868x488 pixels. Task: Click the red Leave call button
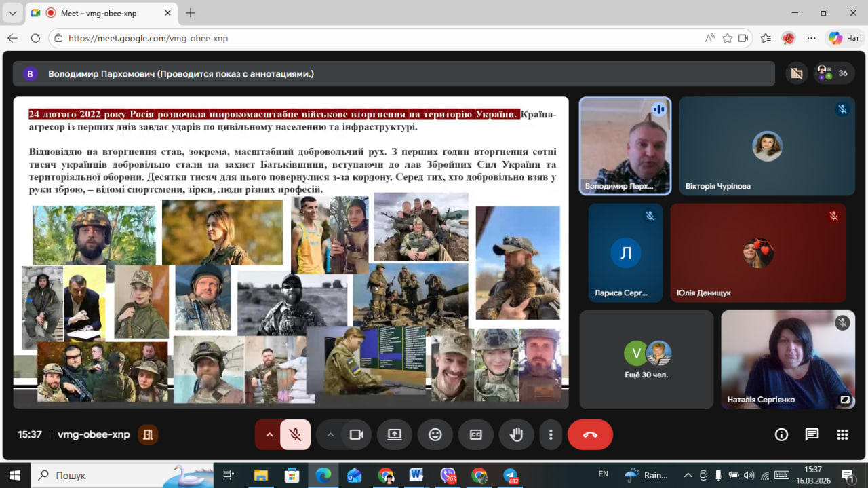(x=590, y=435)
